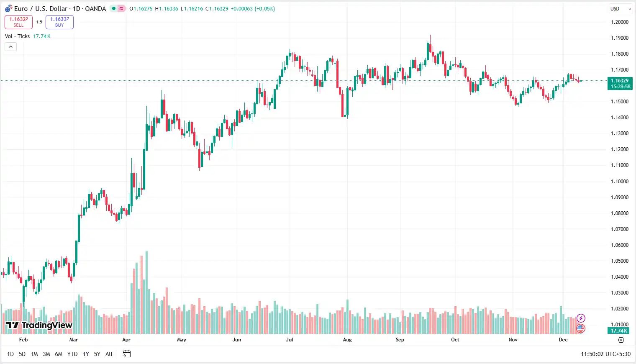636x364 pixels.
Task: Switch to the YTD range tab
Action: tap(72, 354)
